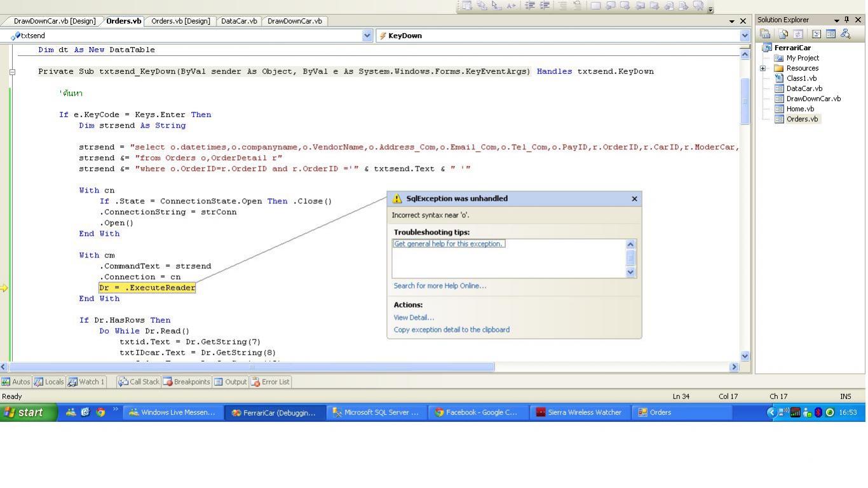Collapse the txtsend_KeyDown Sub outline
The height and width of the screenshot is (488, 868).
(12, 72)
